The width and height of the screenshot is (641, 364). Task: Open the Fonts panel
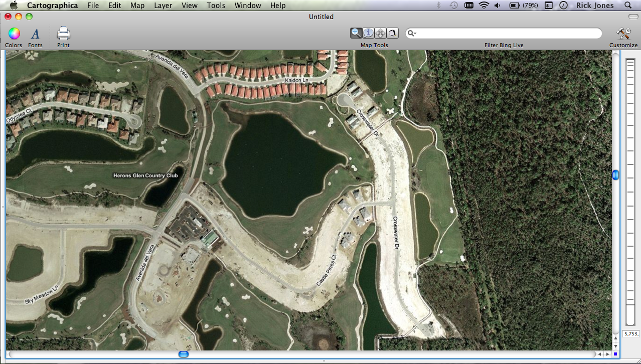[x=35, y=34]
